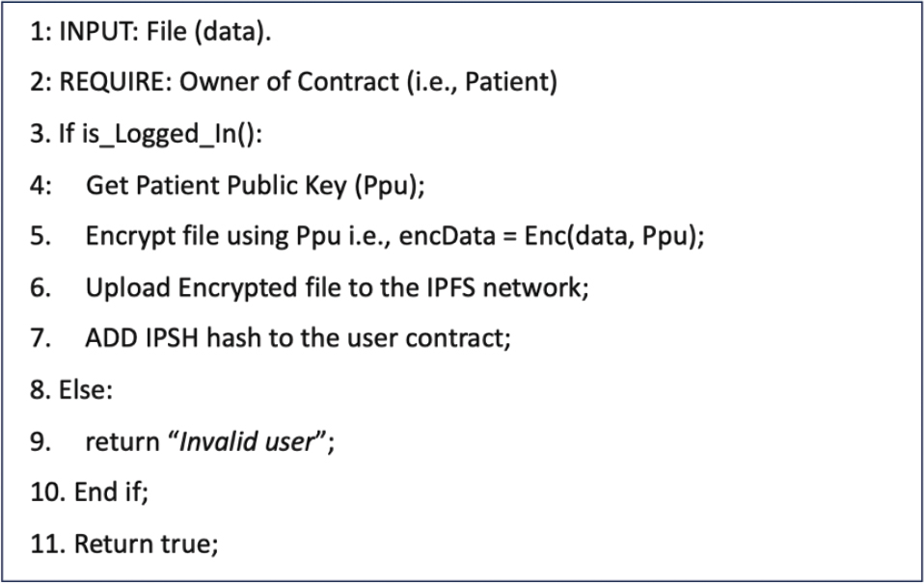Click "Get Patient Public Key (Ppu);" line

pyautogui.click(x=255, y=186)
